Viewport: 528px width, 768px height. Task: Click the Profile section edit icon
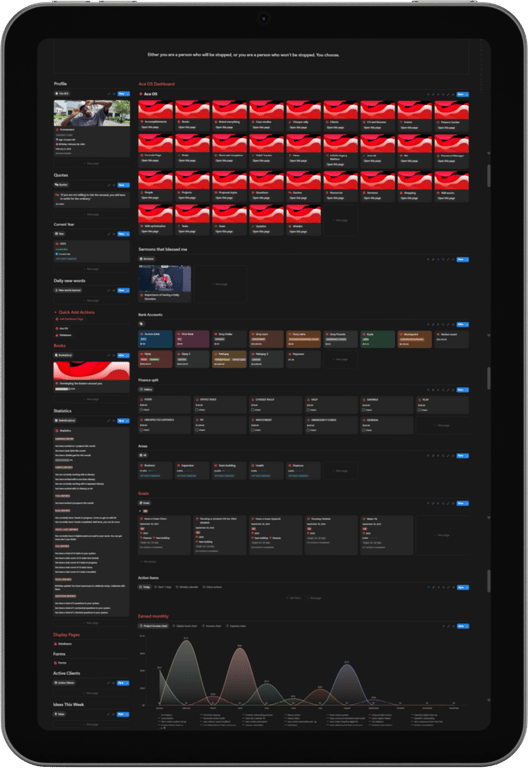tap(109, 94)
